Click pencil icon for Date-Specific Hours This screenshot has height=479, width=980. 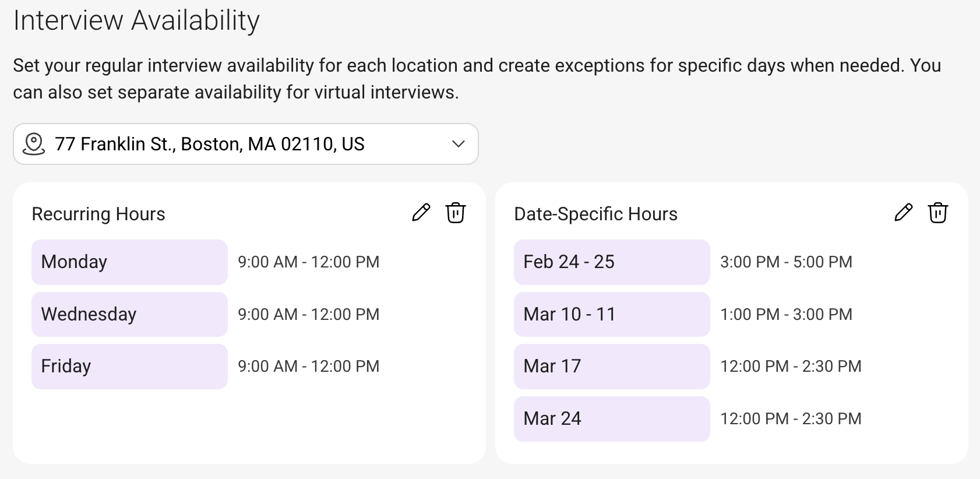click(903, 213)
